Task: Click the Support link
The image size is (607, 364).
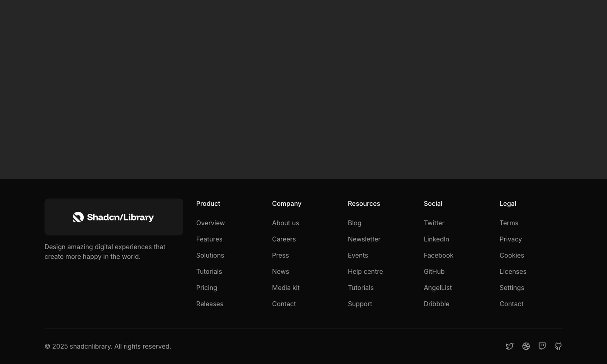Action: click(360, 304)
